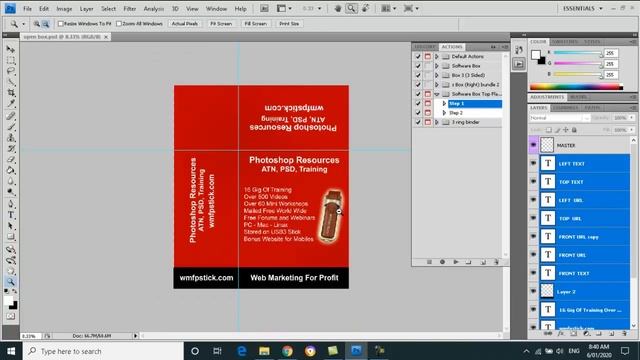Open Microsoft Edge from the taskbar
The height and width of the screenshot is (360, 640).
pyautogui.click(x=242, y=351)
